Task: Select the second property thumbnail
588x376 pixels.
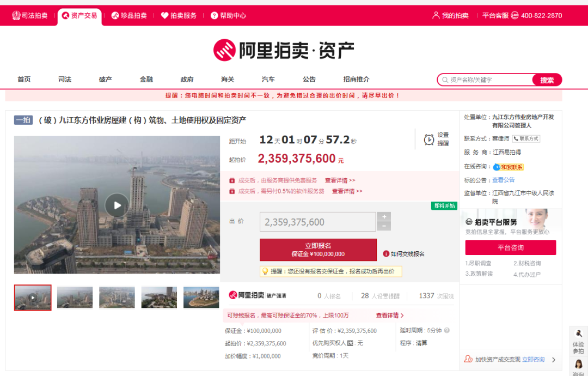Action: click(x=75, y=297)
